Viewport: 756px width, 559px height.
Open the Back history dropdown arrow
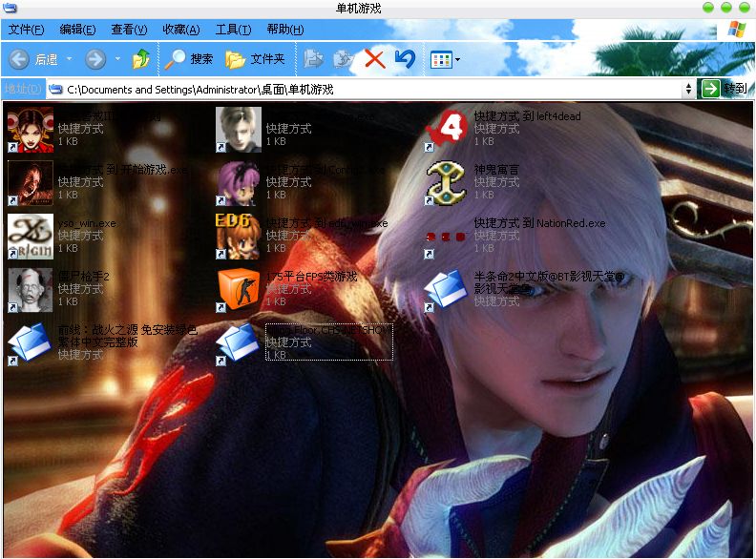(x=69, y=59)
